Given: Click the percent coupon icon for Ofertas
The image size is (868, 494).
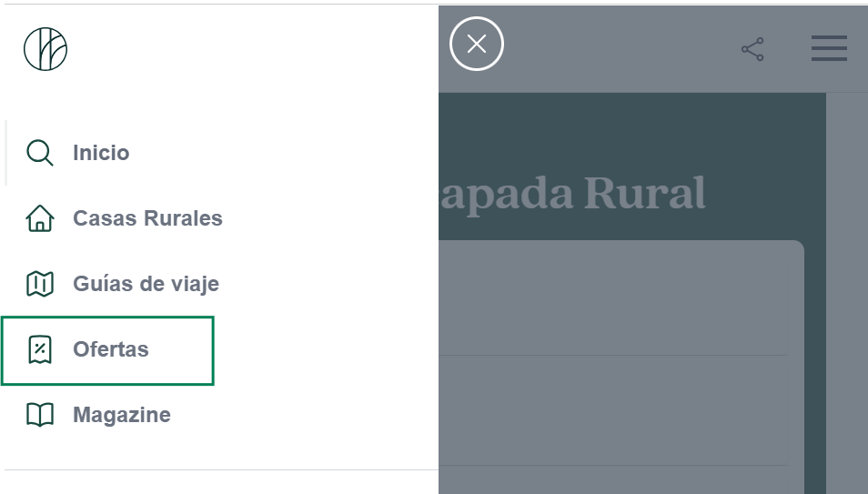Looking at the screenshot, I should tap(40, 349).
